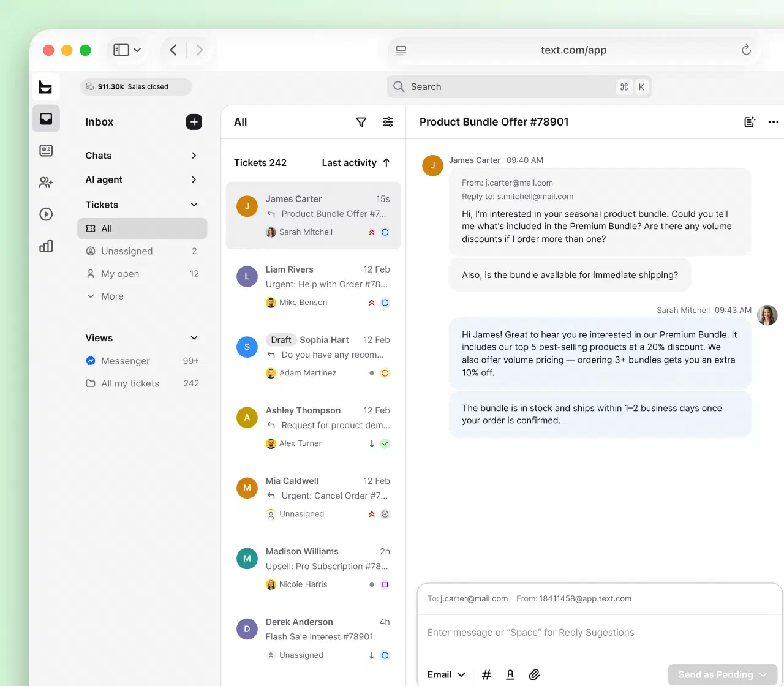Toggle the browser sidebar icon
The image size is (784, 686).
point(121,50)
